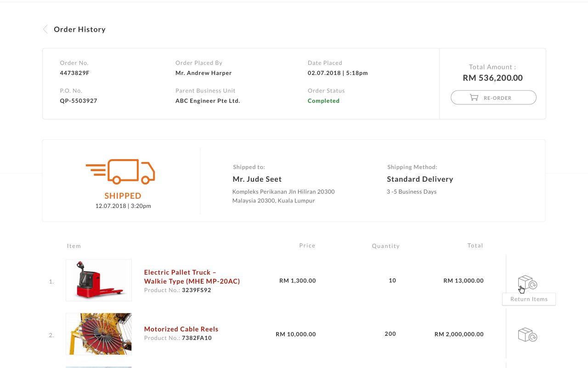The image size is (588, 368).
Task: Click the Return Items tooltip label
Action: 529,299
